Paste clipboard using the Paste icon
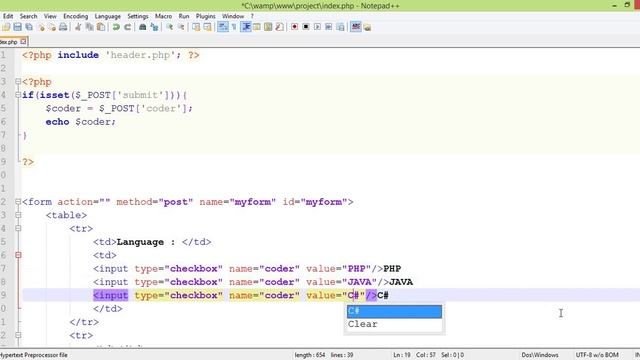640x360 pixels. click(101, 27)
